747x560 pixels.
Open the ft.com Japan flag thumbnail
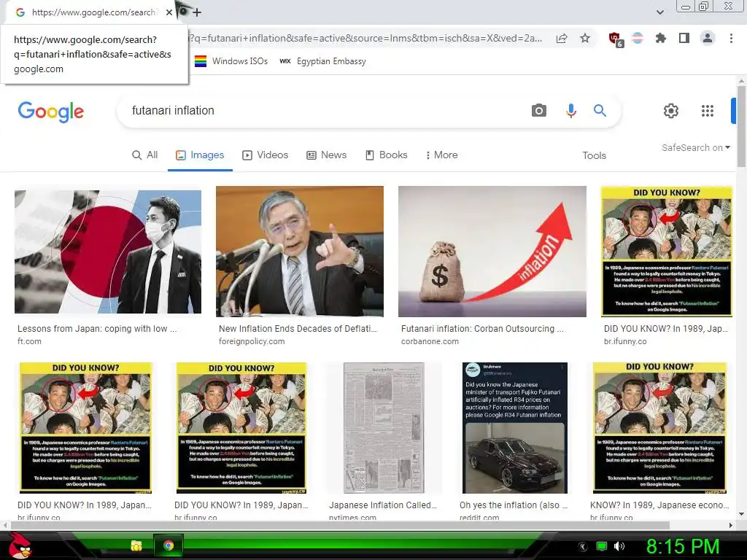[x=108, y=252]
